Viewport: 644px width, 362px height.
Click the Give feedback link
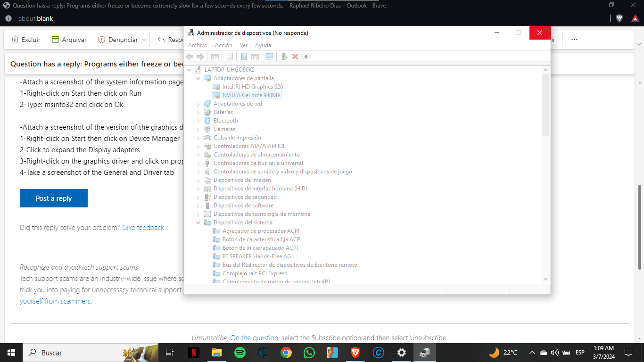[x=143, y=228]
